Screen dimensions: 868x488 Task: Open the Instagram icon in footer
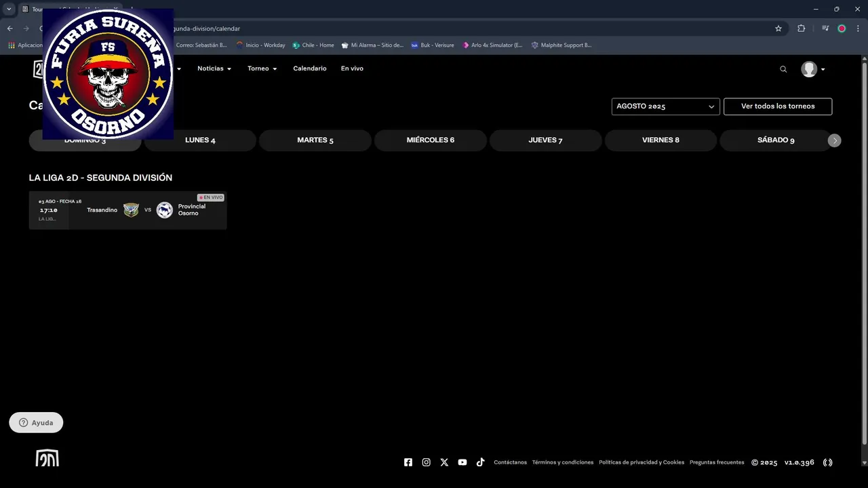click(427, 462)
